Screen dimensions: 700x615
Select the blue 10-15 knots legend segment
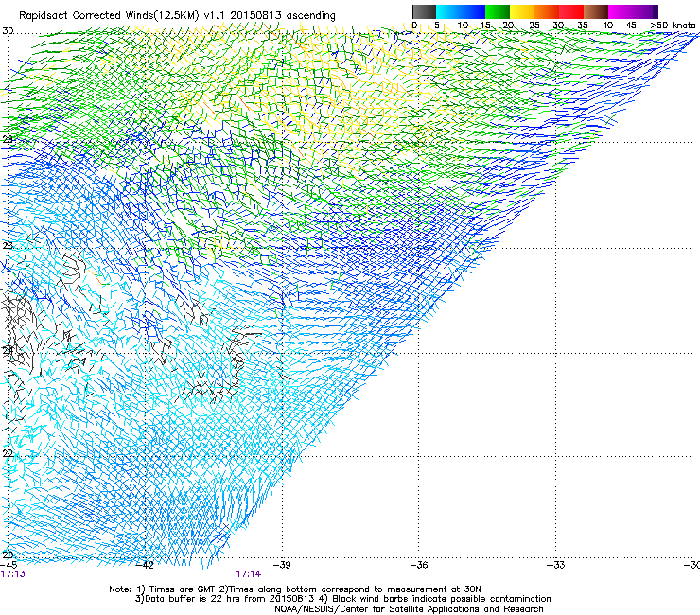473,11
